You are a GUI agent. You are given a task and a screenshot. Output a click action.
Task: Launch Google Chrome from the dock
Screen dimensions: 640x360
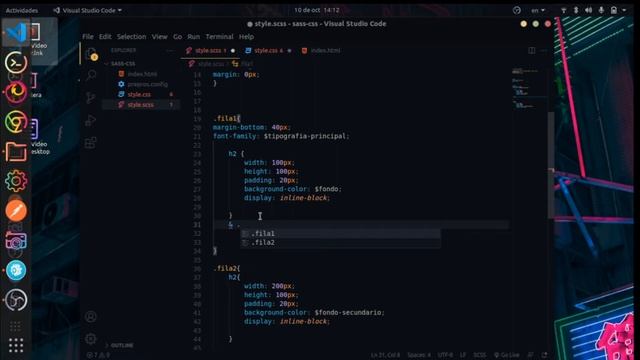point(16,122)
